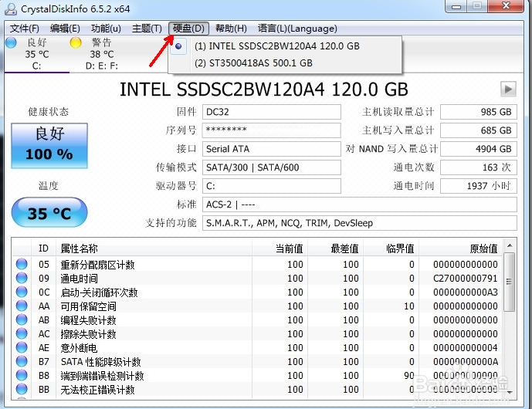This screenshot has width=532, height=409.
Task: Sort by the 最差值 column header
Action: click(x=336, y=248)
